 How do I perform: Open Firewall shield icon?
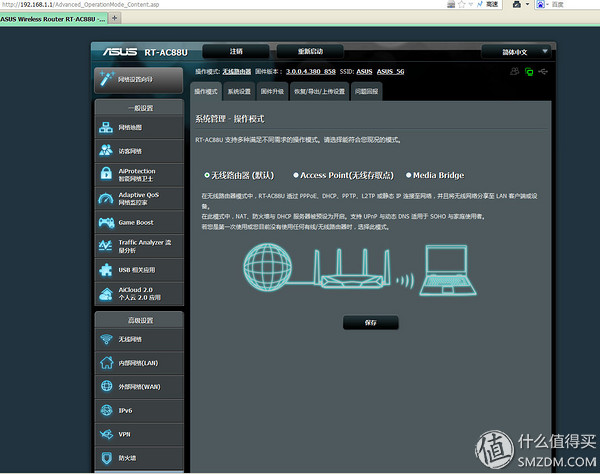[x=107, y=457]
